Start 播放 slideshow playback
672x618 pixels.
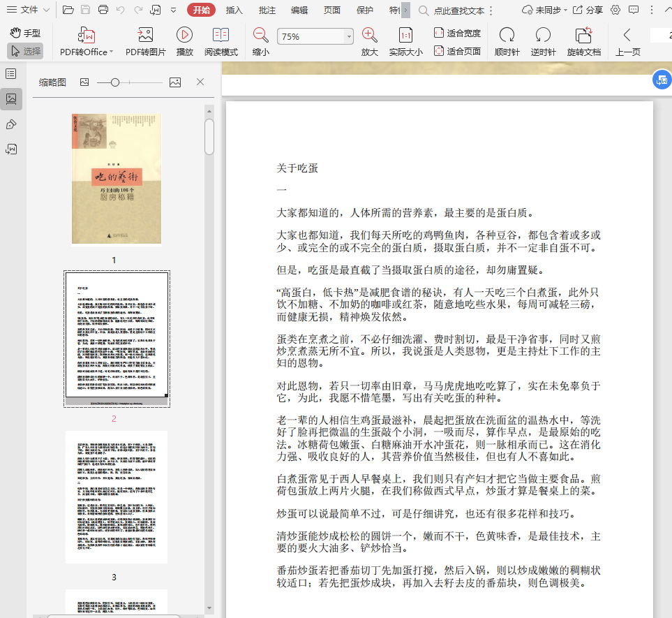click(x=185, y=42)
